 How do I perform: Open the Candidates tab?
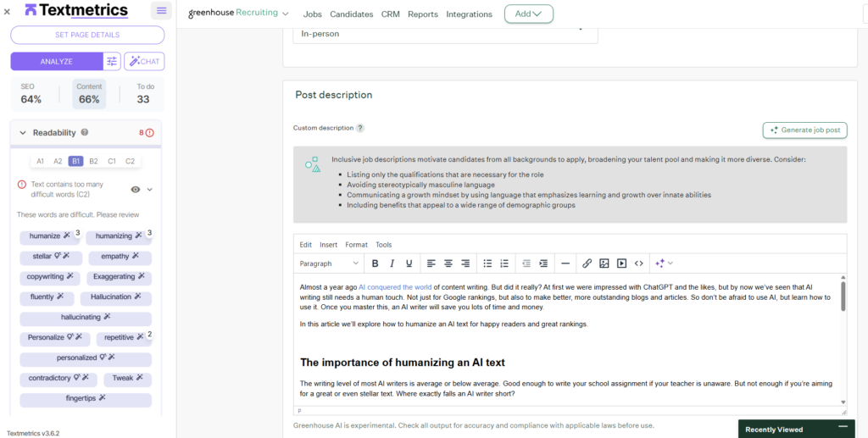[351, 14]
